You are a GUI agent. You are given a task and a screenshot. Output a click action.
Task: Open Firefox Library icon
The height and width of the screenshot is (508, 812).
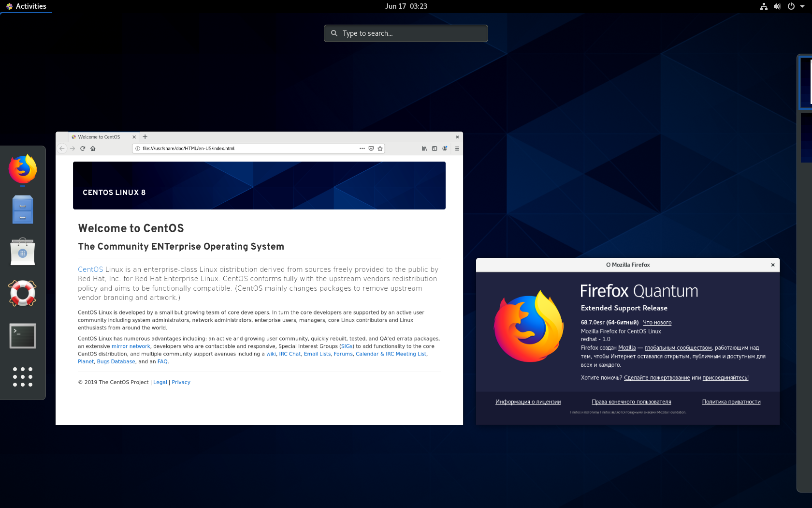pos(424,149)
